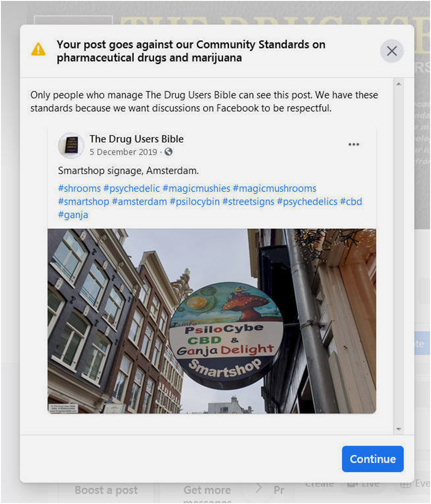This screenshot has width=431, height=504.
Task: Open the Smartshop sign photo
Action: coord(212,321)
